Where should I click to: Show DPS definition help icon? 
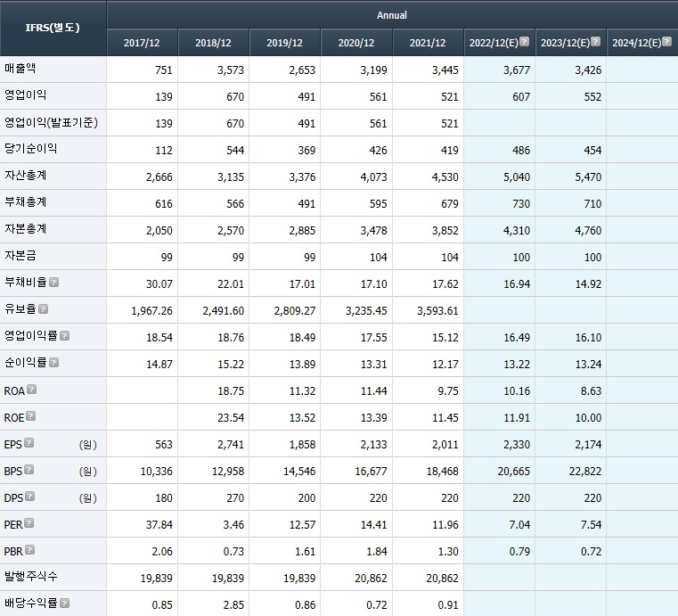coord(29,497)
